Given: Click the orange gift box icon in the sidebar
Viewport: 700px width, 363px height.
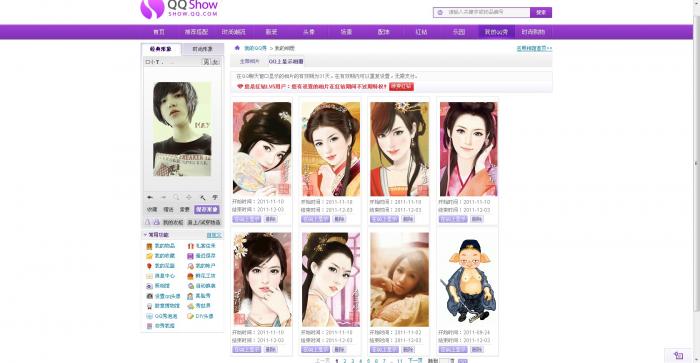Looking at the screenshot, I should [x=150, y=246].
